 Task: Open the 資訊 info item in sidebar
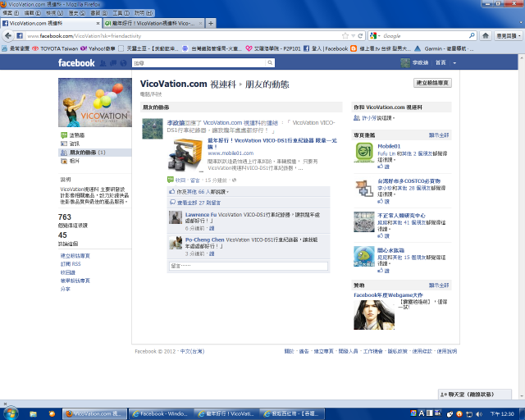pos(75,144)
